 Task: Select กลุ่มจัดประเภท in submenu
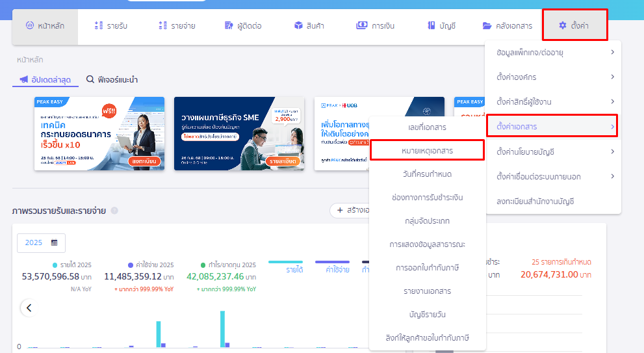(427, 221)
